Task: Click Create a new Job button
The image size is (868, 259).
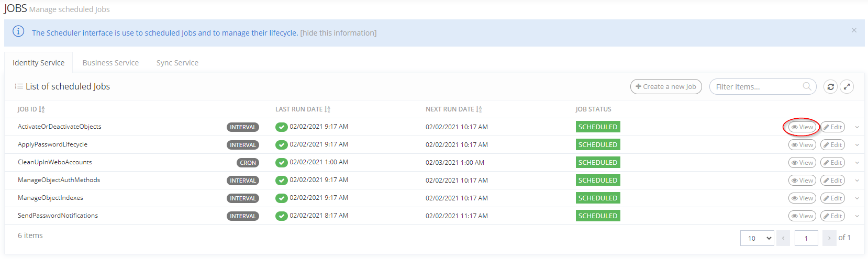Action: tap(666, 87)
